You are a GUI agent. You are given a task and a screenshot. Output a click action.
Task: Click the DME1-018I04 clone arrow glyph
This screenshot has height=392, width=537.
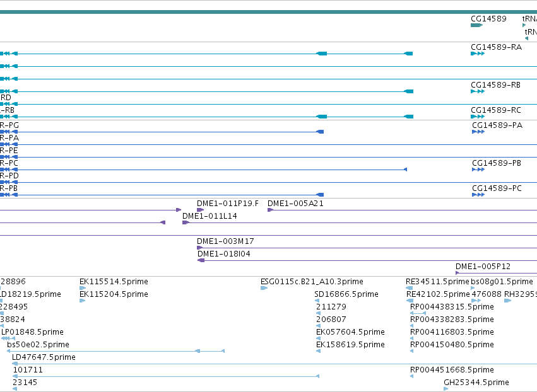201,261
